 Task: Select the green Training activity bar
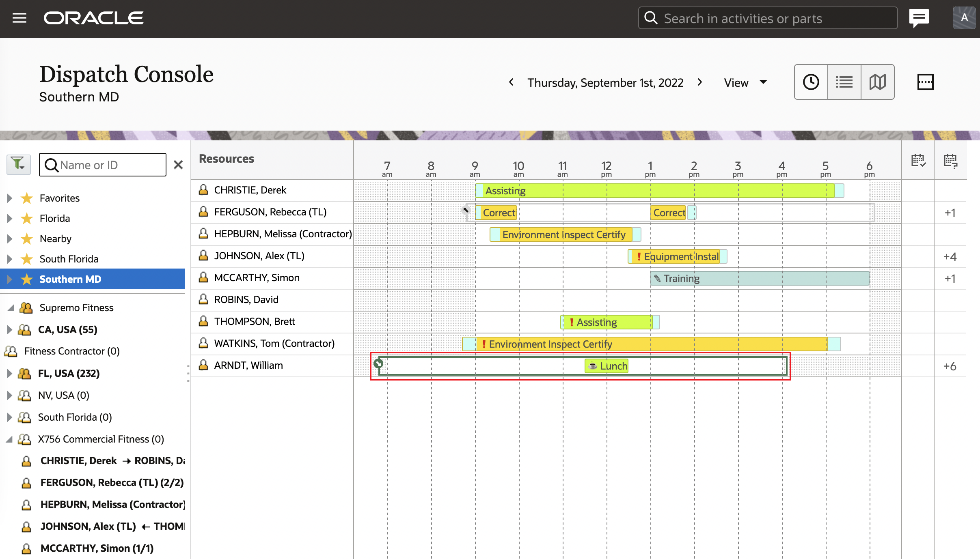click(759, 279)
